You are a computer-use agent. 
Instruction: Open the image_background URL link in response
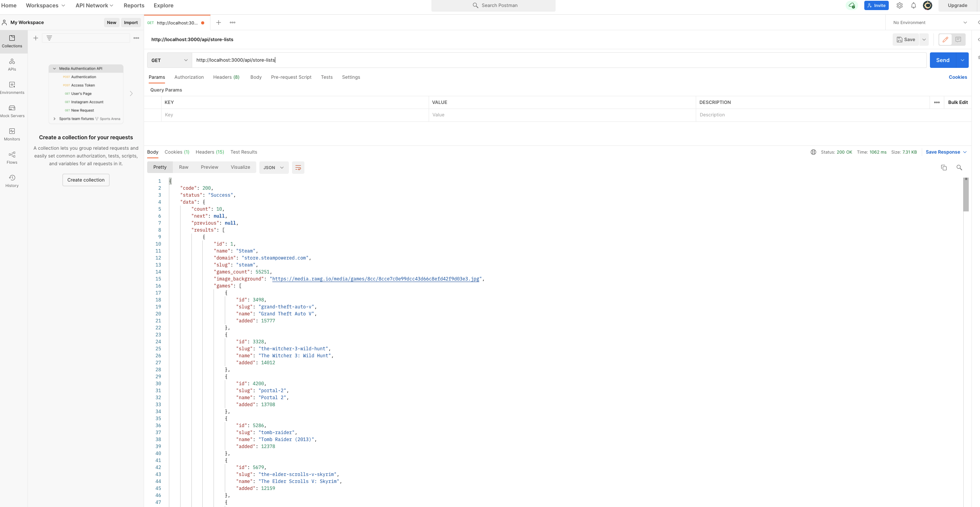375,279
